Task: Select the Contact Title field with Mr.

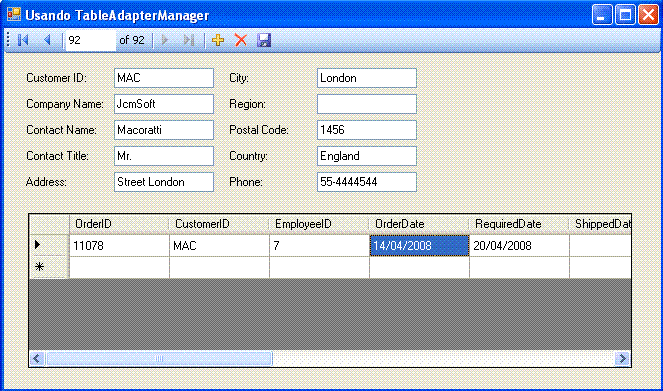Action: [x=164, y=156]
